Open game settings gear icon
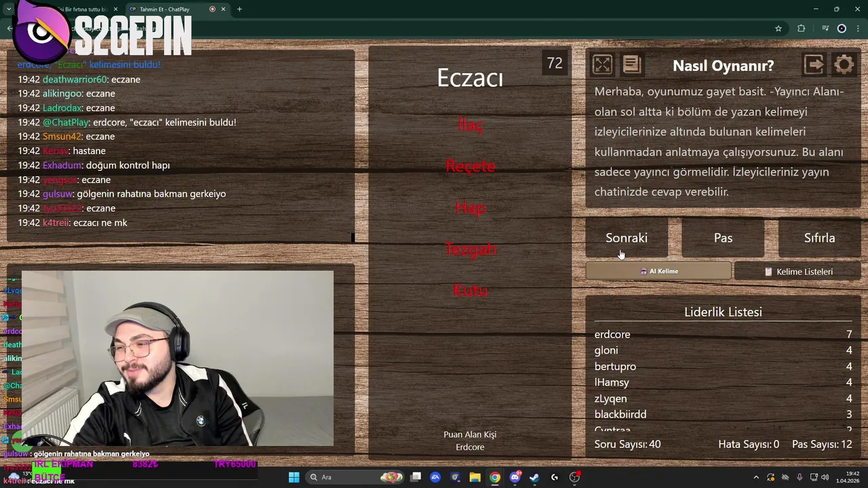Viewport: 868px width, 488px height. click(x=844, y=64)
